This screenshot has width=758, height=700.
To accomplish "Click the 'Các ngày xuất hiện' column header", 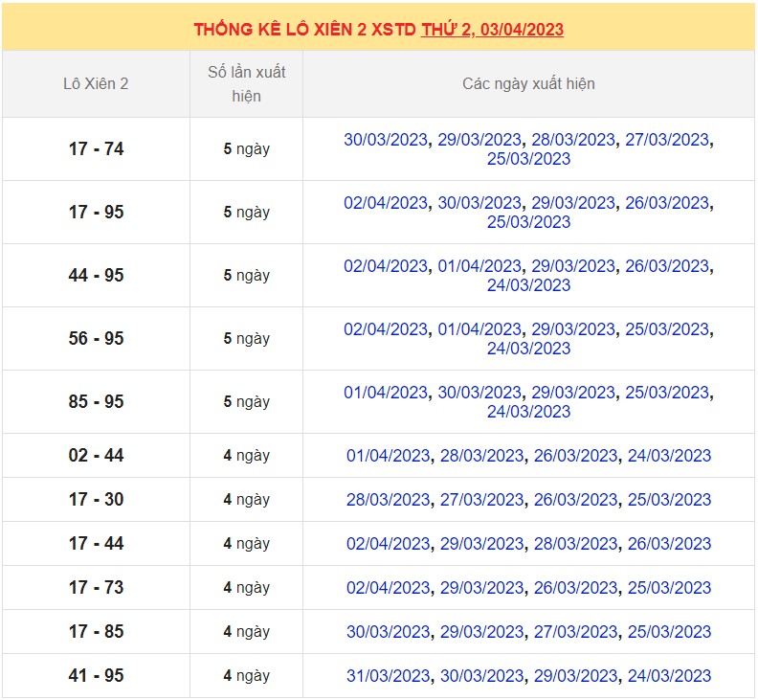I will click(x=528, y=84).
